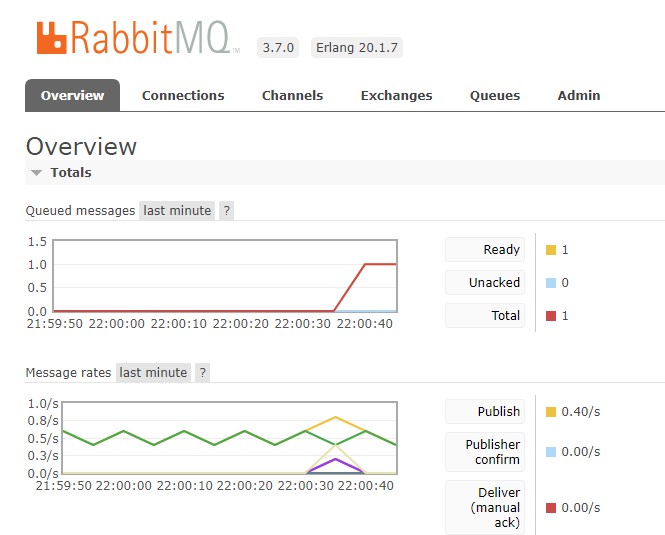This screenshot has width=665, height=535.
Task: Click the 'Message rates' label
Action: click(x=68, y=373)
